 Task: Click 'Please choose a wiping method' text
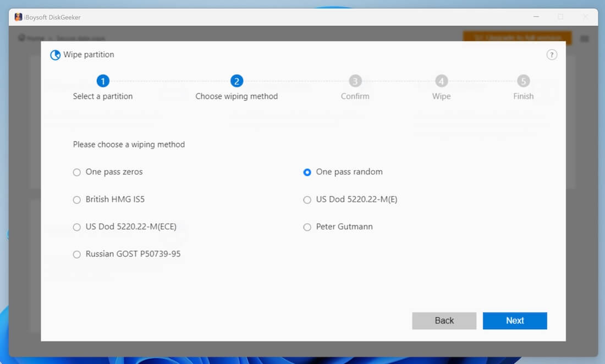point(129,145)
